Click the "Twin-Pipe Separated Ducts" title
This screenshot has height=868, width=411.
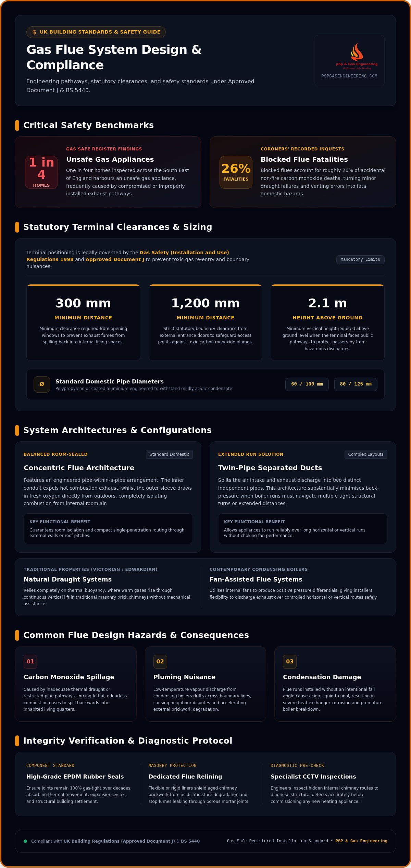(x=270, y=468)
